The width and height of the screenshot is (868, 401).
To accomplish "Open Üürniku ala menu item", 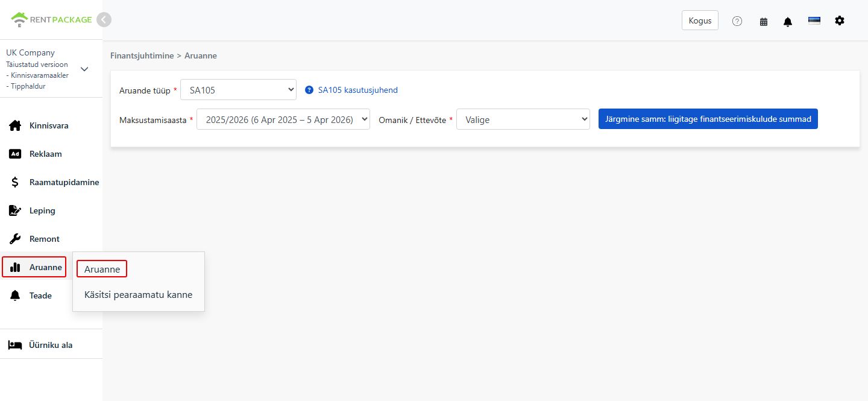I will 51,345.
